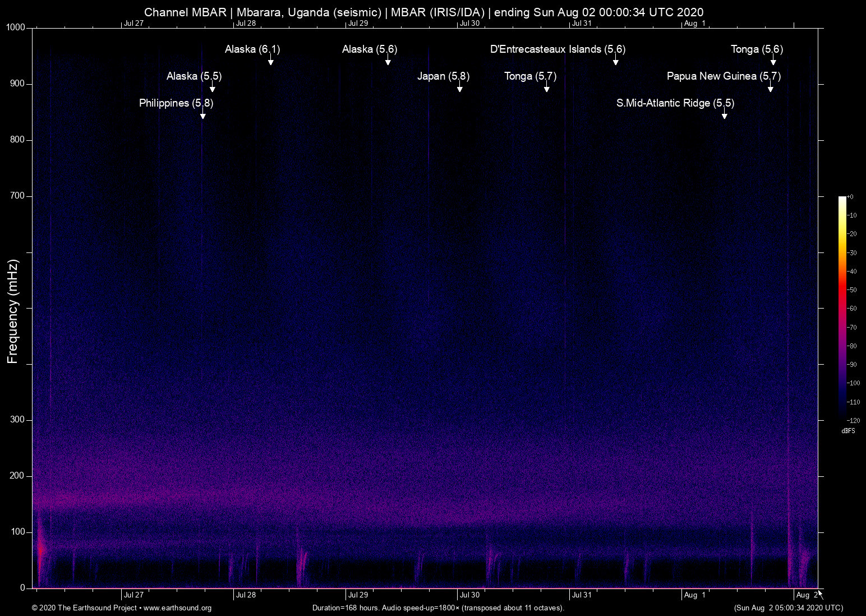
Task: Click the 1000 tick label on frequency axis
Action: coord(15,27)
